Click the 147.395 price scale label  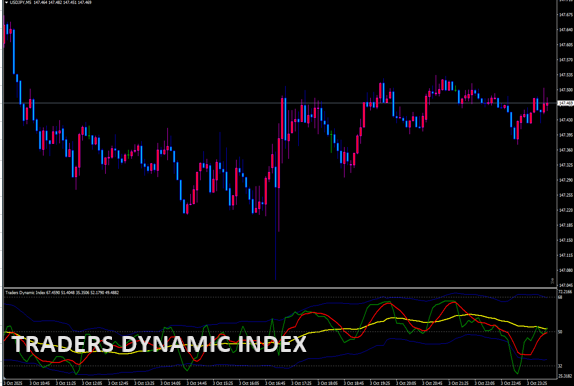[566, 135]
